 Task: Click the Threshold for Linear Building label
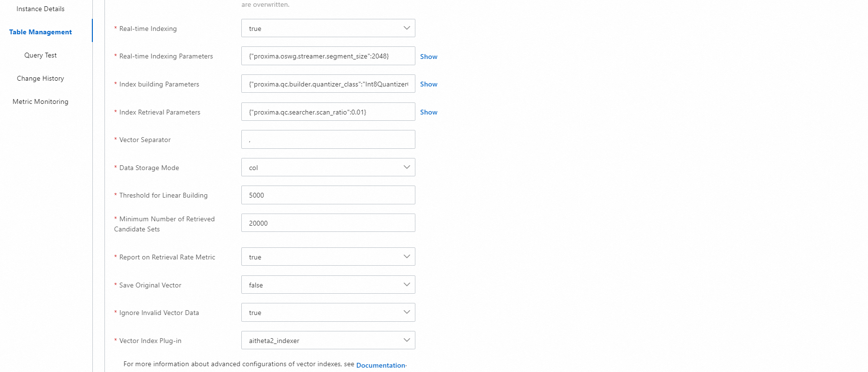pyautogui.click(x=163, y=195)
